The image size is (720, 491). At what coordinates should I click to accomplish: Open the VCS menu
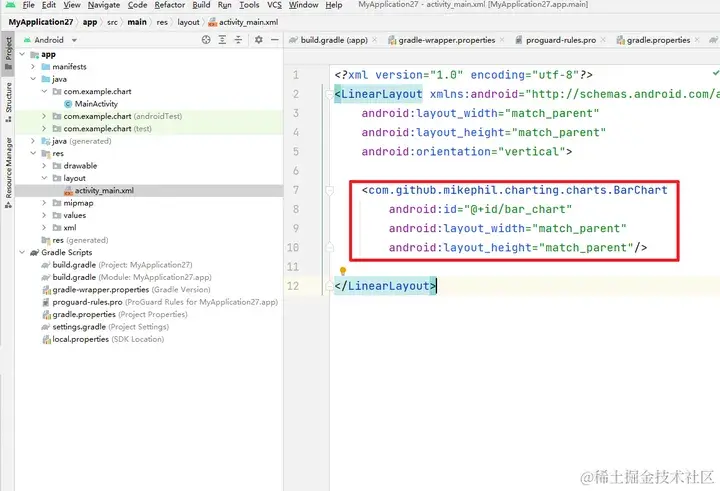(x=274, y=5)
